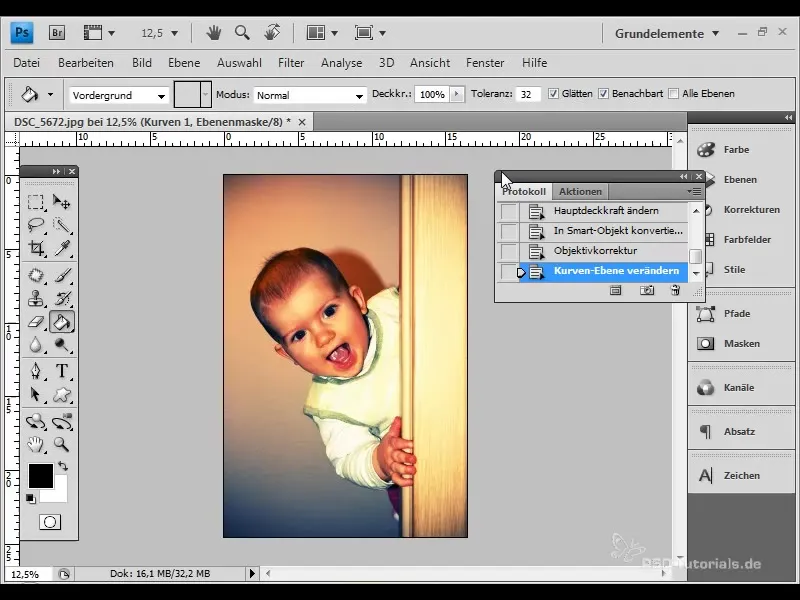
Task: Select the Brush tool
Action: [x=62, y=275]
